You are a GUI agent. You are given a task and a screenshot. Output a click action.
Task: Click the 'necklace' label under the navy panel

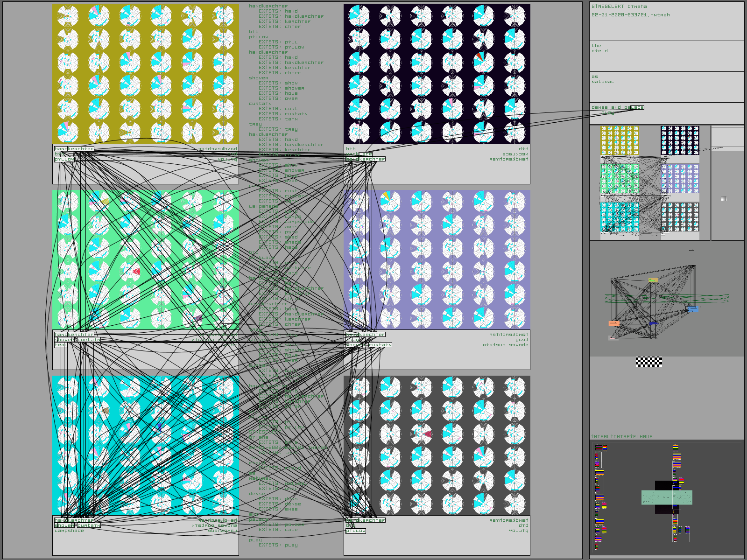[359, 154]
